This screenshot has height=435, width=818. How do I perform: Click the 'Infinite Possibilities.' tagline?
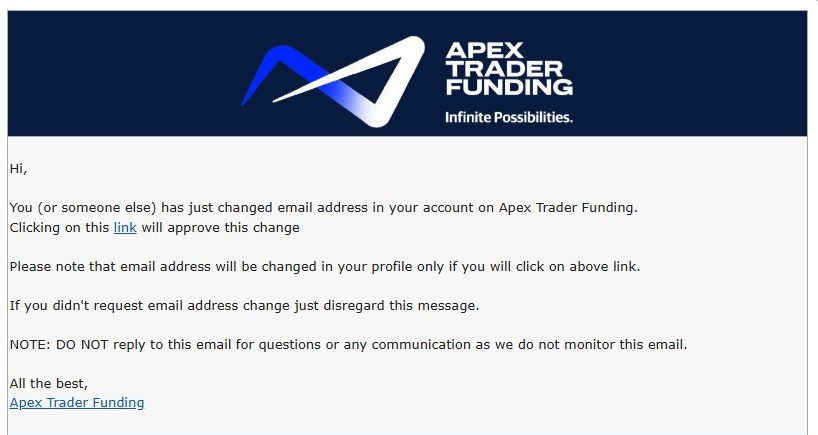(x=509, y=117)
